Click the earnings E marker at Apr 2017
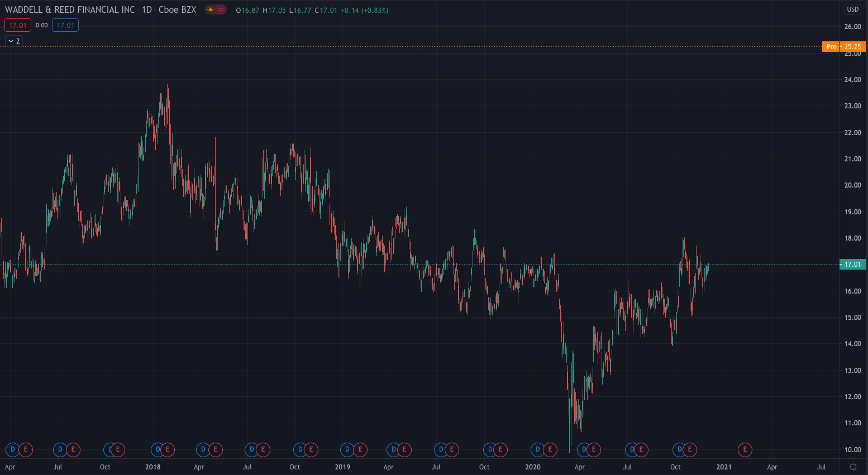The image size is (868, 475). tap(25, 449)
